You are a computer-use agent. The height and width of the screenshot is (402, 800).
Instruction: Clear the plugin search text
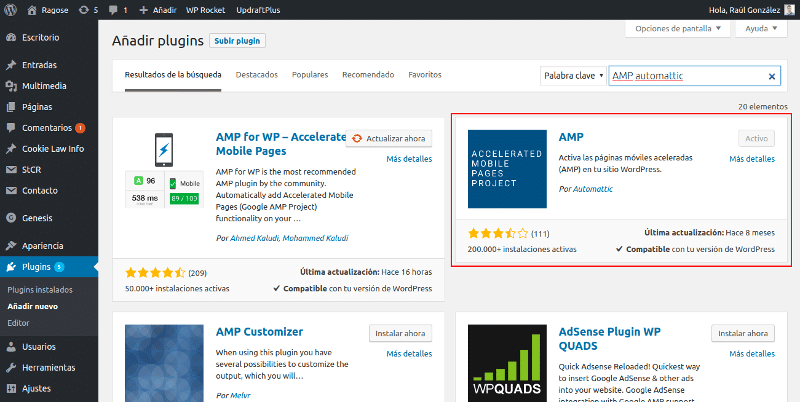click(771, 77)
